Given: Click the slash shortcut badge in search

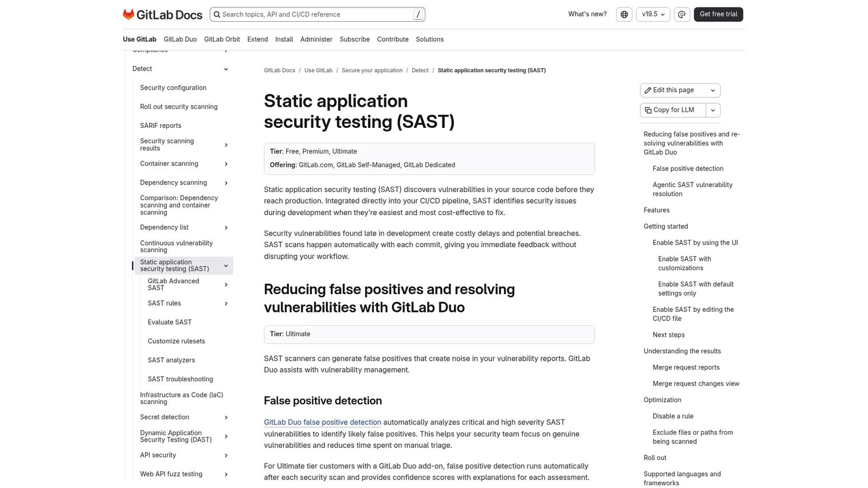Looking at the screenshot, I should [x=418, y=14].
